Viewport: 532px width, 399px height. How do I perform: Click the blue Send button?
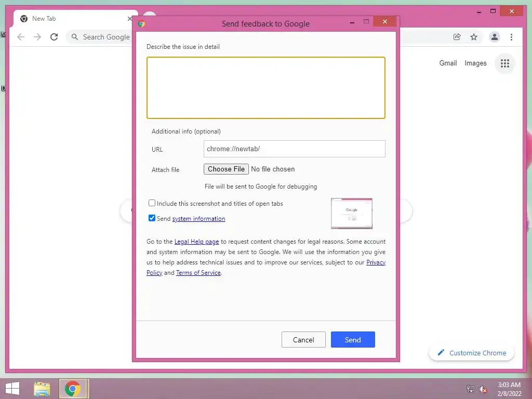[x=353, y=340]
